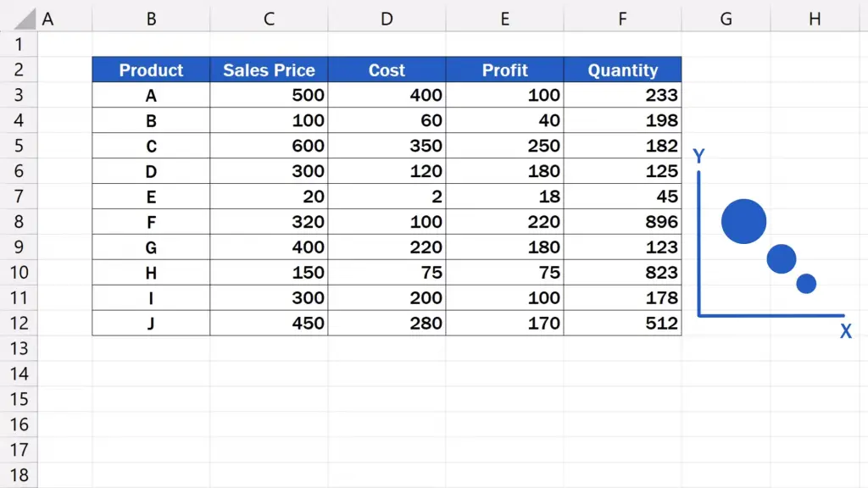Click Product J cell
The image size is (868, 488).
[151, 323]
